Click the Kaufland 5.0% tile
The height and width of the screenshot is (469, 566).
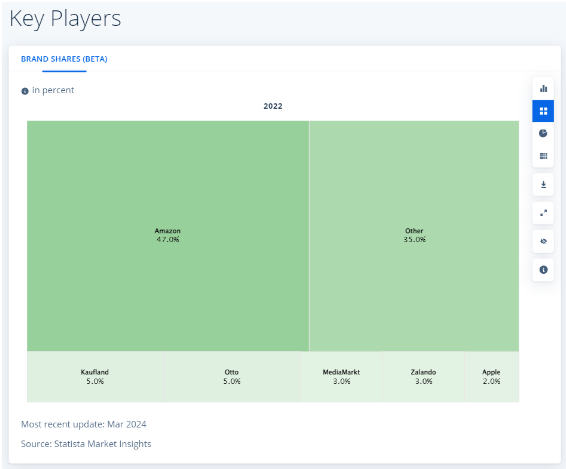click(x=95, y=377)
